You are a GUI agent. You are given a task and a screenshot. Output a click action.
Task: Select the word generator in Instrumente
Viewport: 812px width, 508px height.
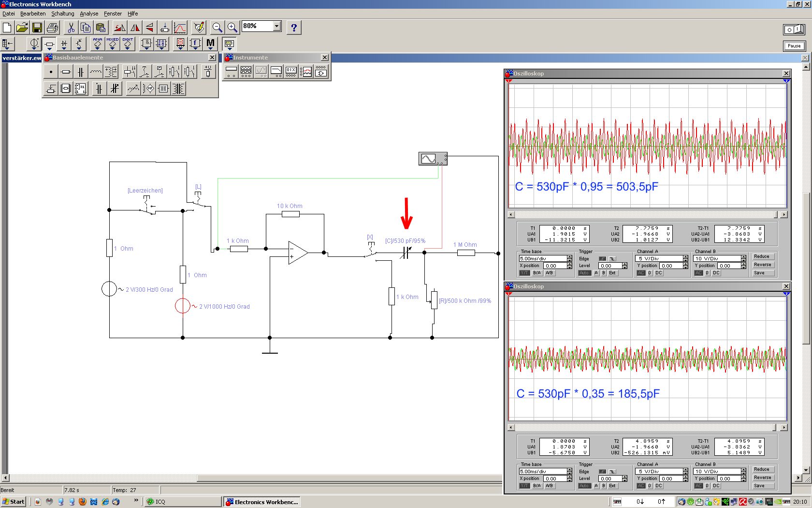tap(291, 72)
